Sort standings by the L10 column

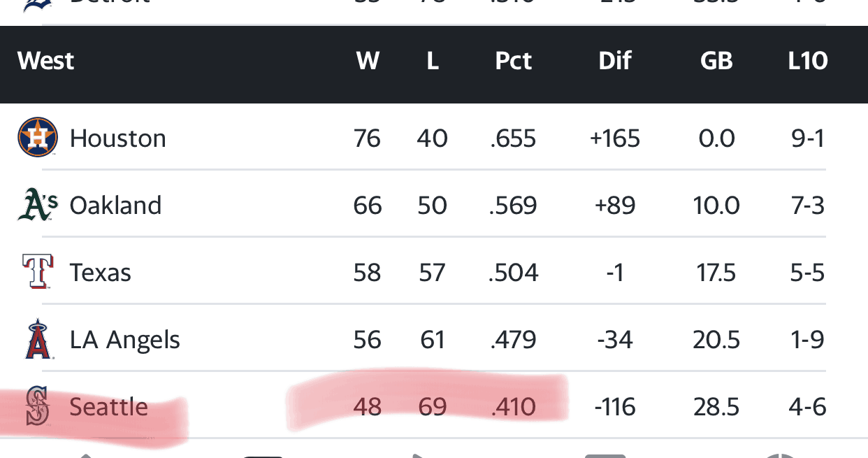click(x=808, y=61)
